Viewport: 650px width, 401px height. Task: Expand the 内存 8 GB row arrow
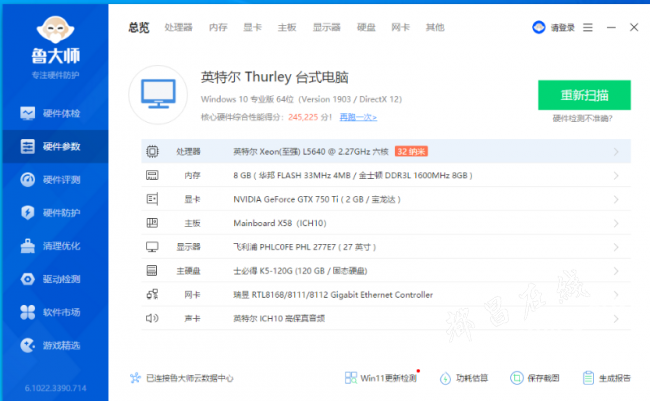point(616,175)
